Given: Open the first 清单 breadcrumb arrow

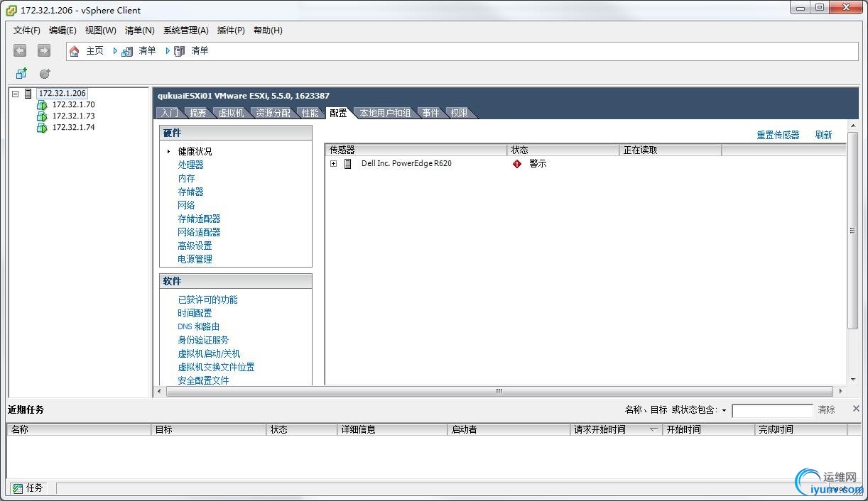Looking at the screenshot, I should click(115, 51).
